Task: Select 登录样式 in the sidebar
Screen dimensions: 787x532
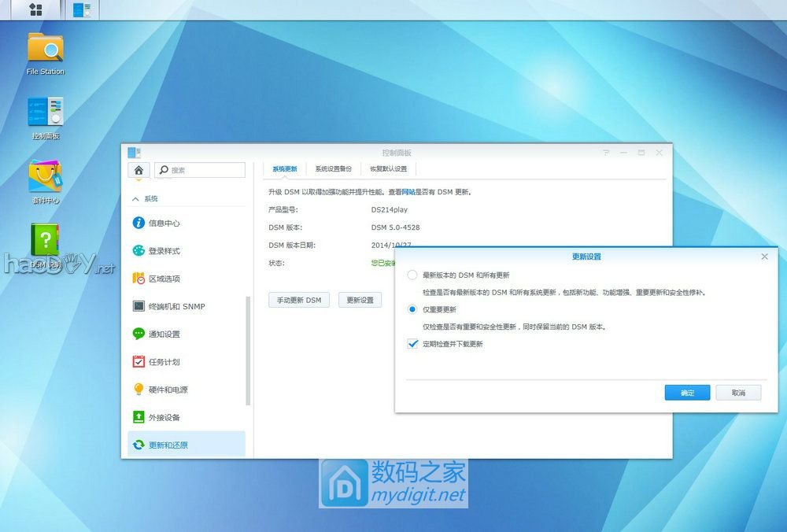Action: coord(164,251)
